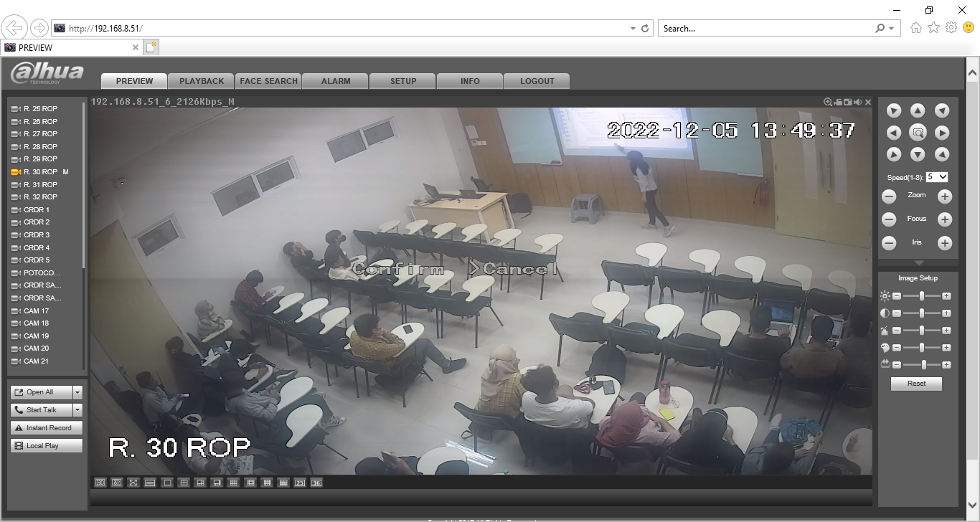Enable digital zoom on the video window
Viewport: 980px width, 522px height.
click(x=828, y=103)
